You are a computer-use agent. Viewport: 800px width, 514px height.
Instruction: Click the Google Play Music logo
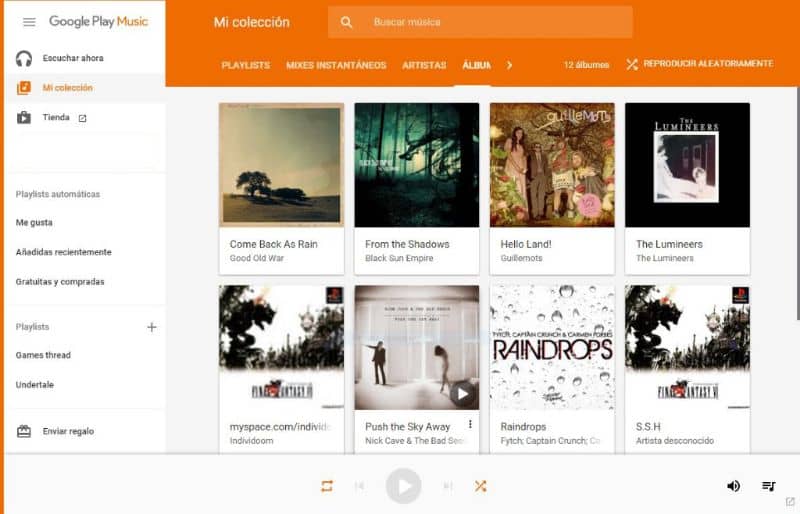(98, 21)
